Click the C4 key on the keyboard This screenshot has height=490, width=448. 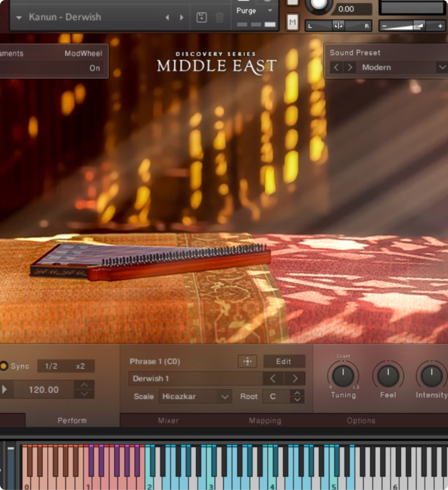(x=273, y=480)
